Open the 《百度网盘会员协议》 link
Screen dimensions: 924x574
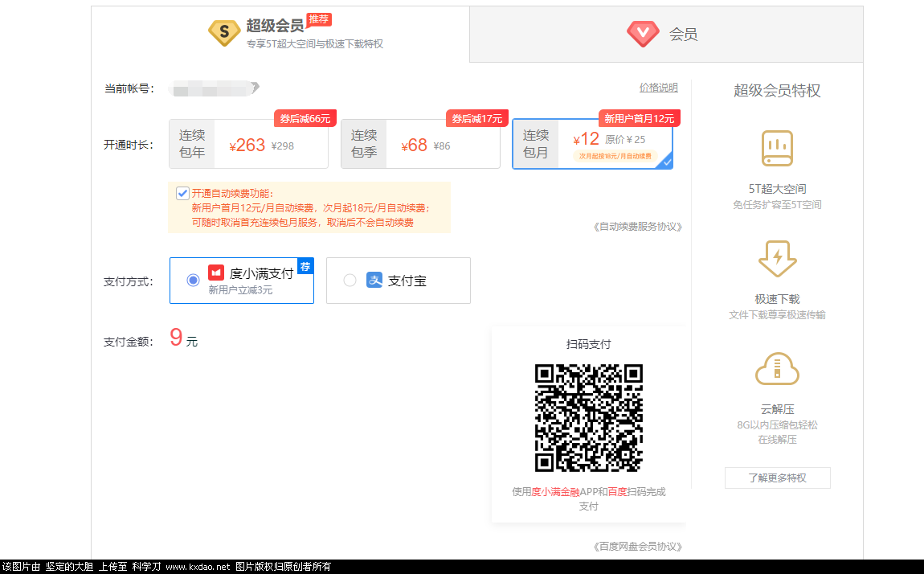638,547
